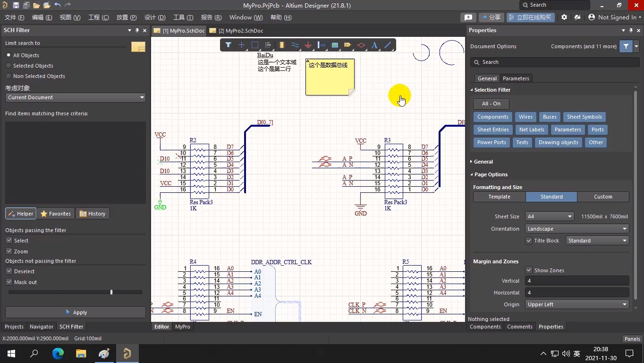Pick the Text String 'A' tool
This screenshot has width=644, height=363.
tap(374, 45)
